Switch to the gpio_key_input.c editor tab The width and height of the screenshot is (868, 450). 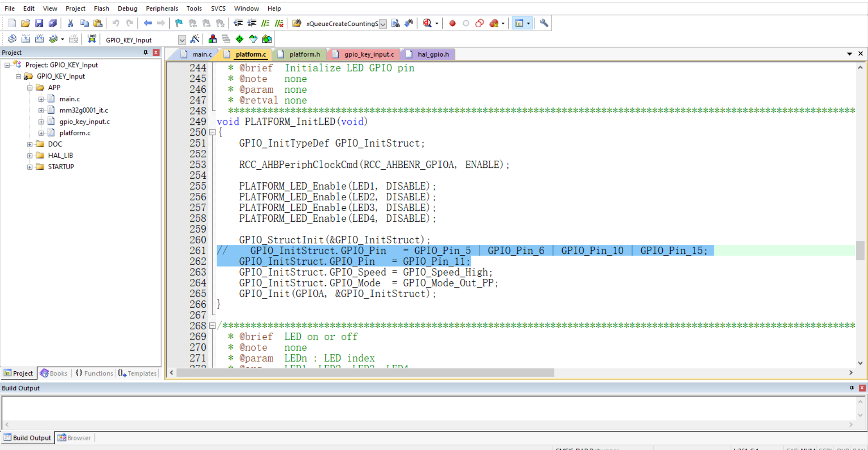(x=369, y=54)
